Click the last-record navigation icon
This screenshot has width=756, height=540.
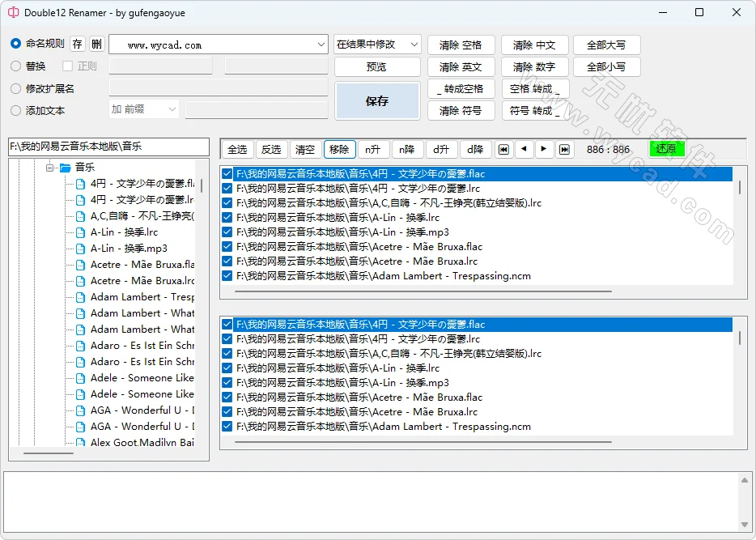pos(564,149)
